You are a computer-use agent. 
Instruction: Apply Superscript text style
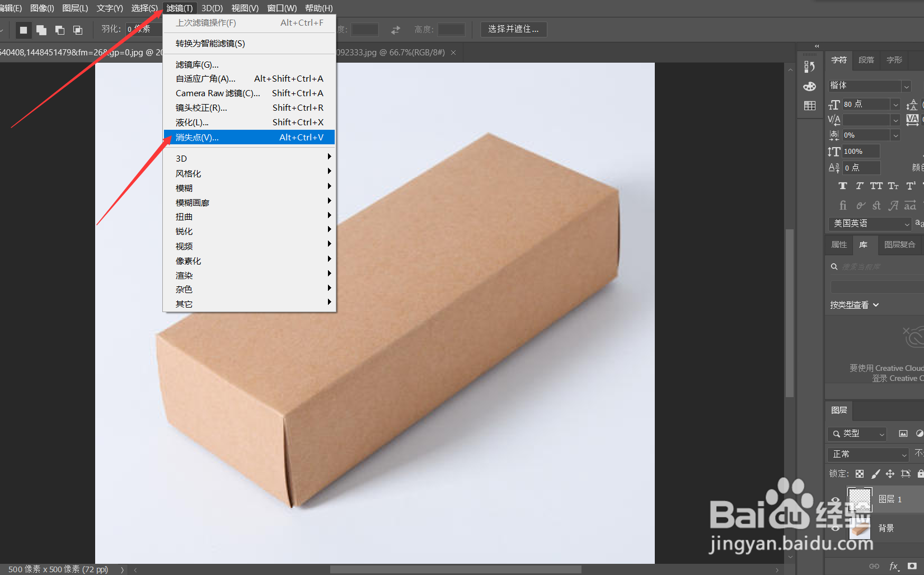click(x=911, y=186)
